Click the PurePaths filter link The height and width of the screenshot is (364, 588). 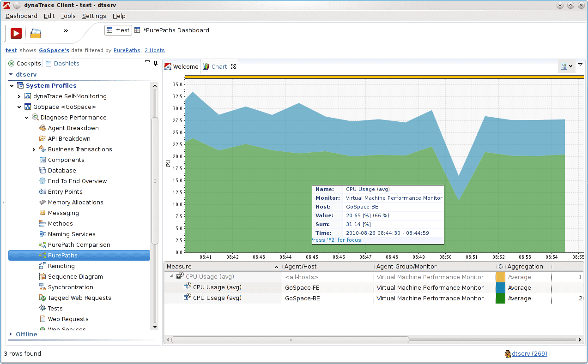click(x=127, y=50)
